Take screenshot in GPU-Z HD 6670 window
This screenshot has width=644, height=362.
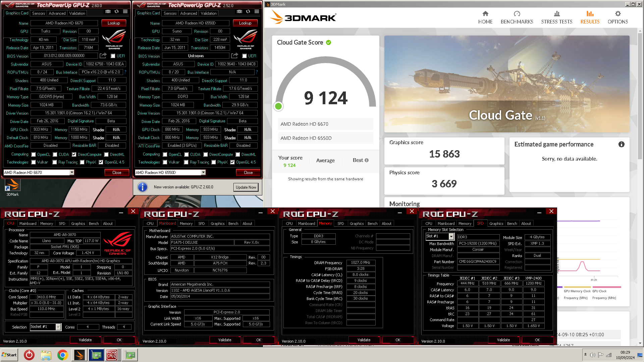tap(108, 11)
